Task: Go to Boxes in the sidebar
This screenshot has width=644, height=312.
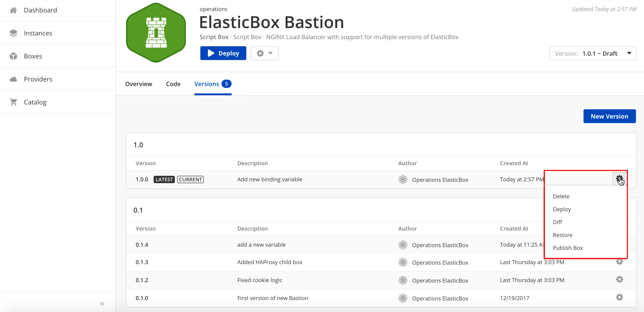Action: tap(33, 56)
